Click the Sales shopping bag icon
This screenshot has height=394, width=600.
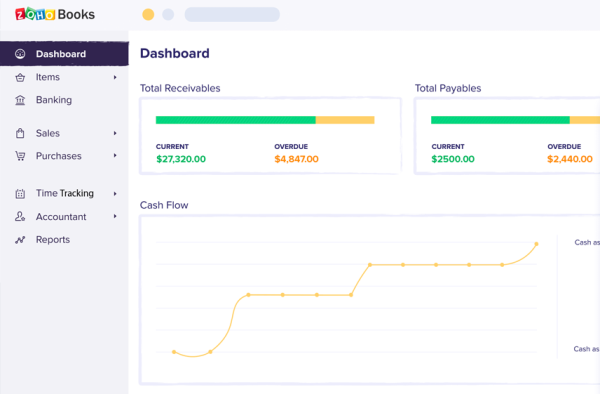tap(20, 133)
